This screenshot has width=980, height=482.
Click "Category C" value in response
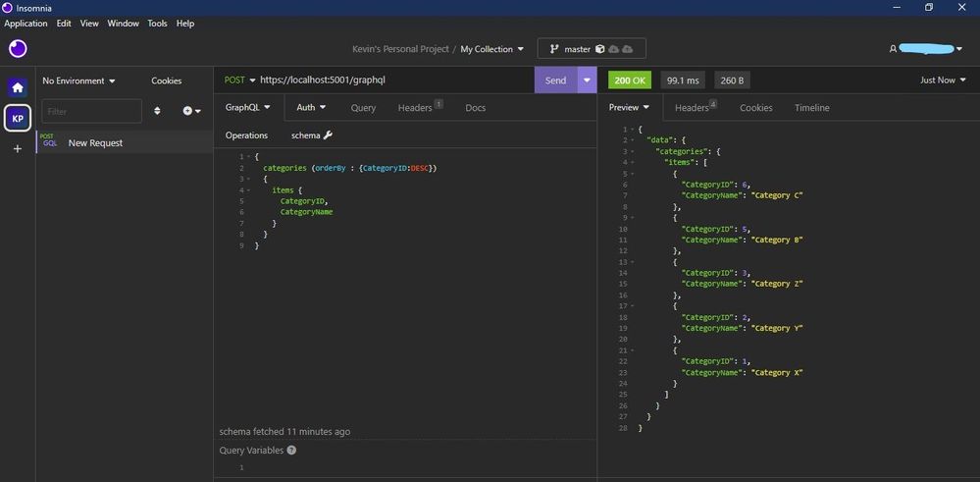point(777,195)
